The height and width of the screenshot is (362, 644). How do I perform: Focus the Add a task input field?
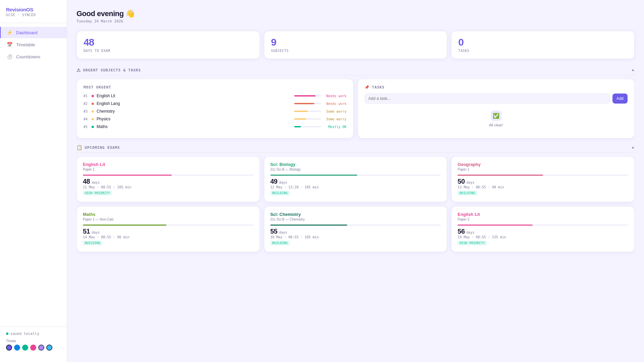pos(487,99)
